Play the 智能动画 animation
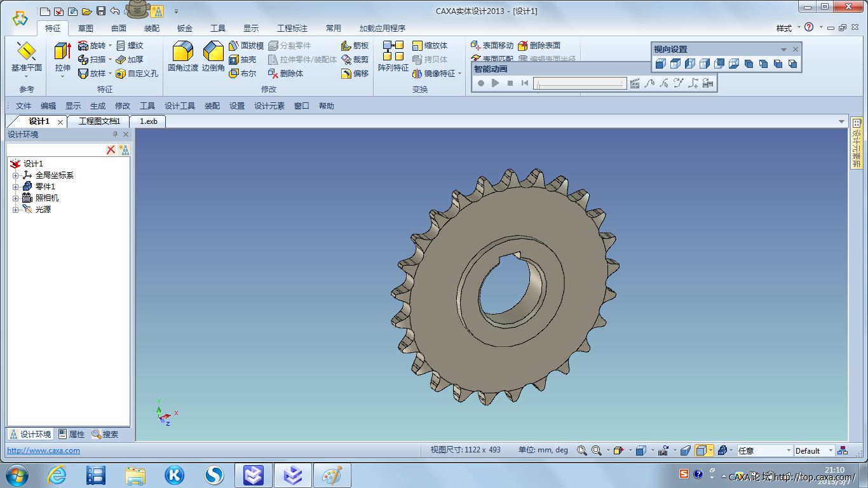The image size is (868, 488). [496, 83]
